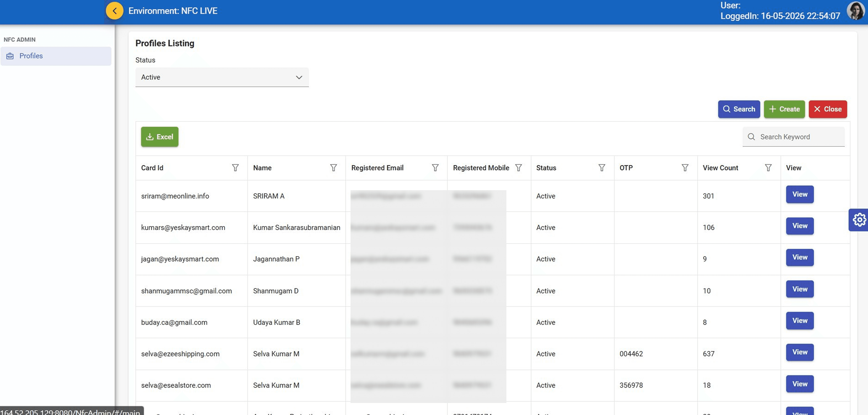This screenshot has height=415, width=868.
Task: Click the red Close button
Action: [828, 109]
